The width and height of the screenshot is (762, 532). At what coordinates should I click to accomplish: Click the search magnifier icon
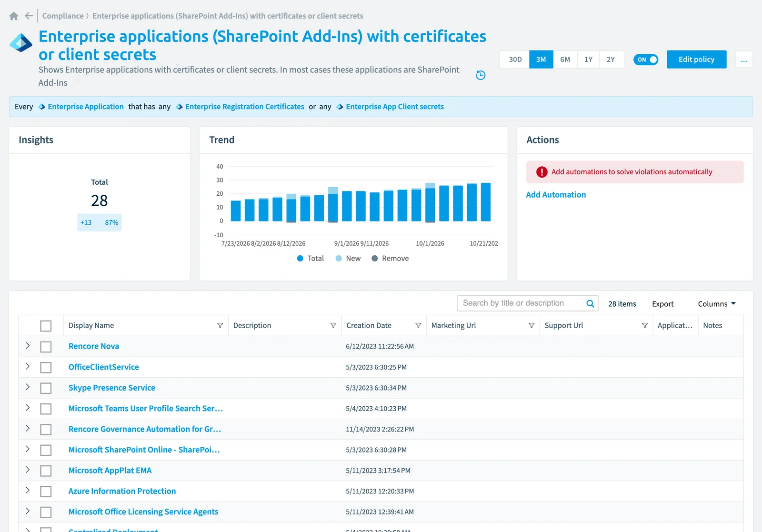tap(590, 303)
